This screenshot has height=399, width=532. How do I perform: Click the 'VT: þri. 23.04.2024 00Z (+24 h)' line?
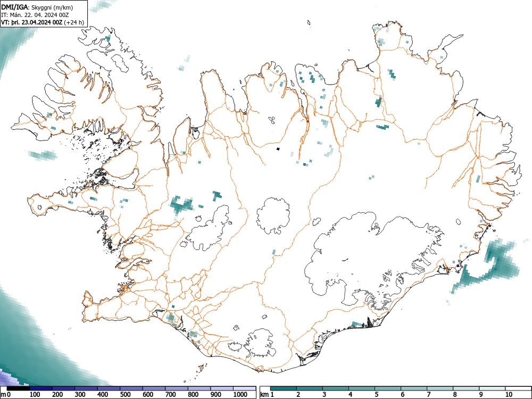tap(43, 22)
